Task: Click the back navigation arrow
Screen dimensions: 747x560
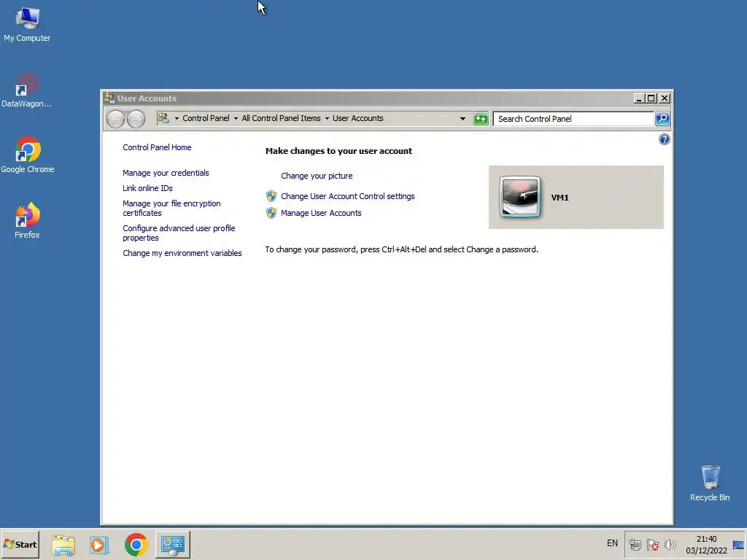Action: (x=115, y=119)
